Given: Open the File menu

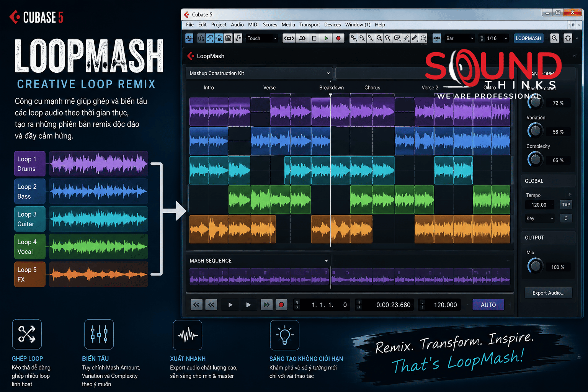Looking at the screenshot, I should point(190,24).
